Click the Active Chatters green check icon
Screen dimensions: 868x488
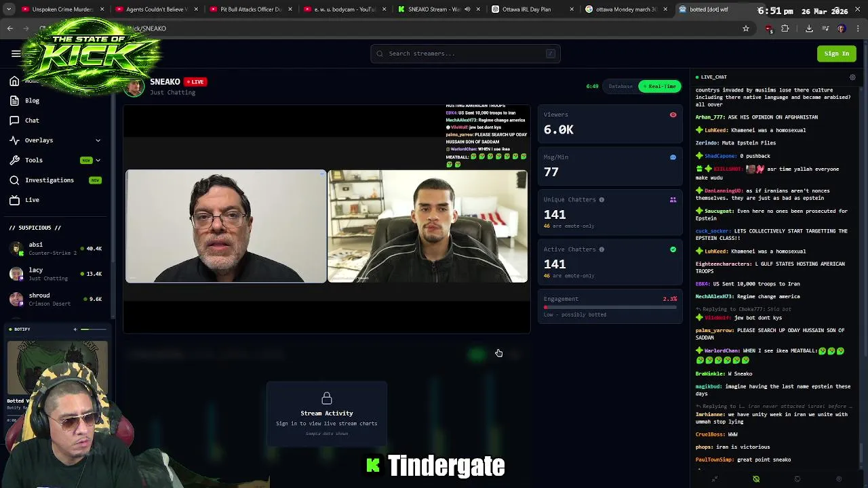tap(673, 249)
